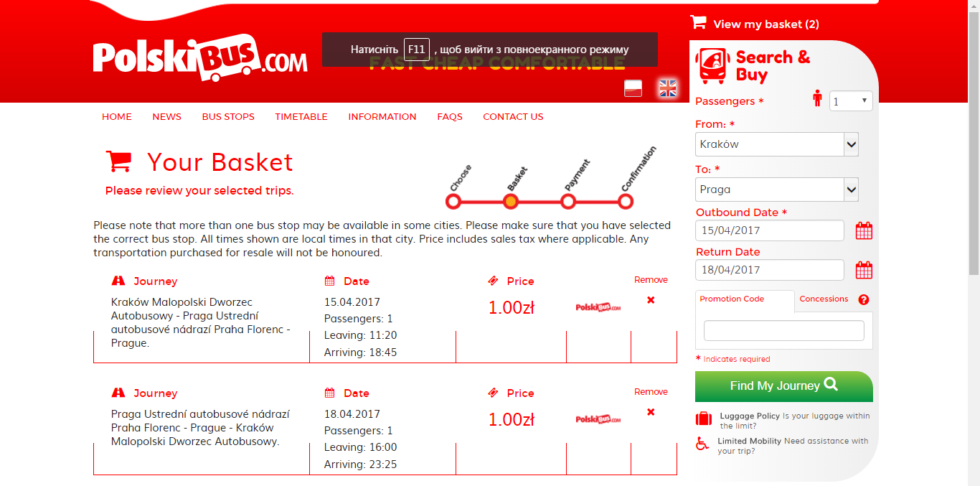980x486 pixels.
Task: Open the Outbound Date calendar icon
Action: coord(864,231)
